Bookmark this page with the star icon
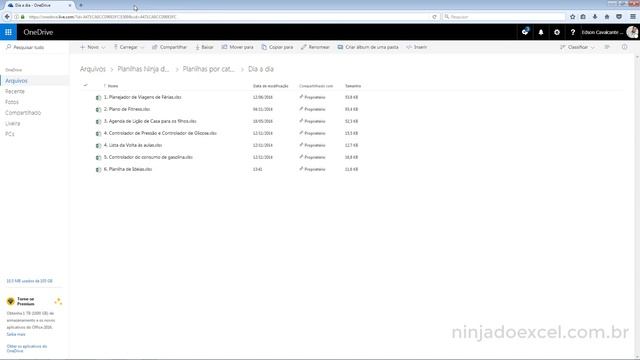 [572, 17]
